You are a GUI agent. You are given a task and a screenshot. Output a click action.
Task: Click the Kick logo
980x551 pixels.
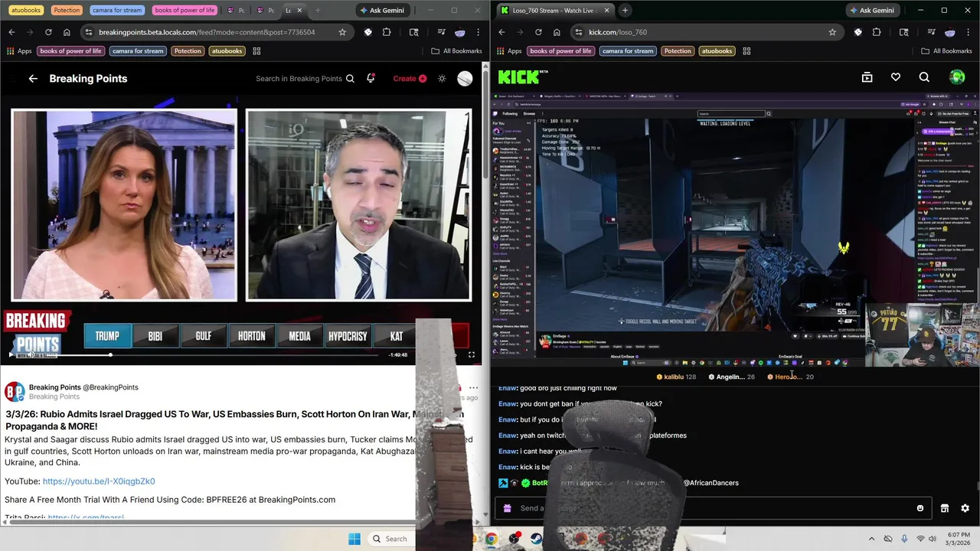click(523, 77)
